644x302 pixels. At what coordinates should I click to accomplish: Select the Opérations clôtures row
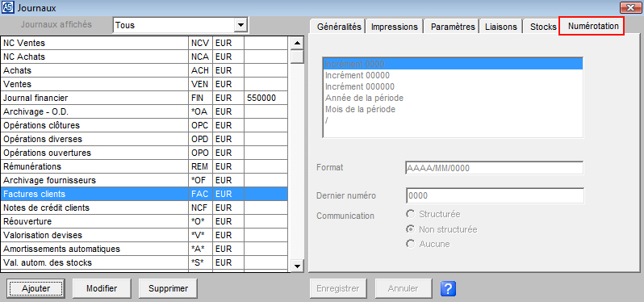144,125
